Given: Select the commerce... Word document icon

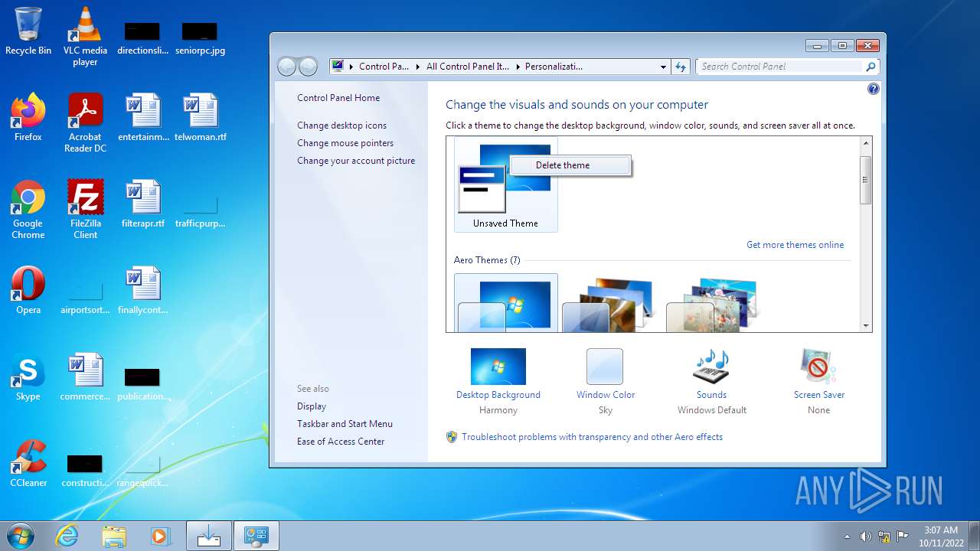Looking at the screenshot, I should [x=85, y=377].
